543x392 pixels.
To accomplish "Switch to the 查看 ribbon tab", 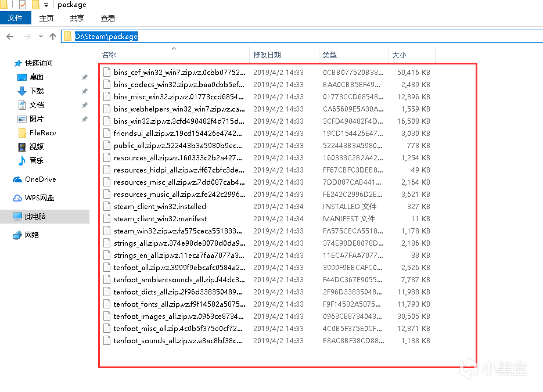I will [x=108, y=18].
